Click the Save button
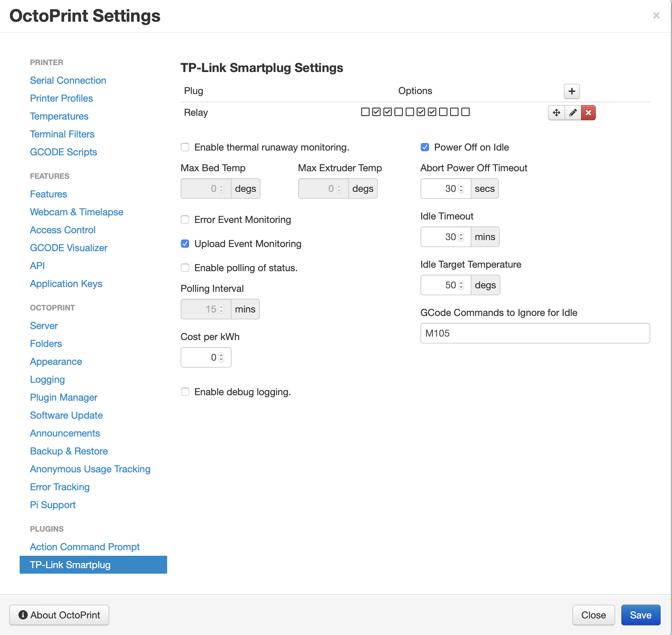 (x=641, y=615)
